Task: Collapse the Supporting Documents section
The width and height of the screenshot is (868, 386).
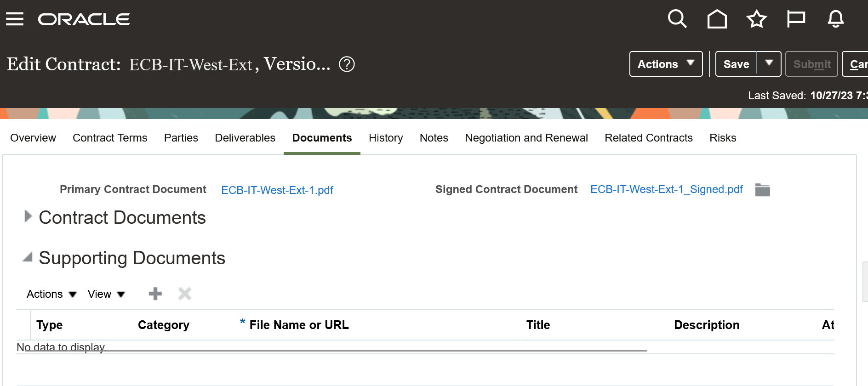Action: 29,257
